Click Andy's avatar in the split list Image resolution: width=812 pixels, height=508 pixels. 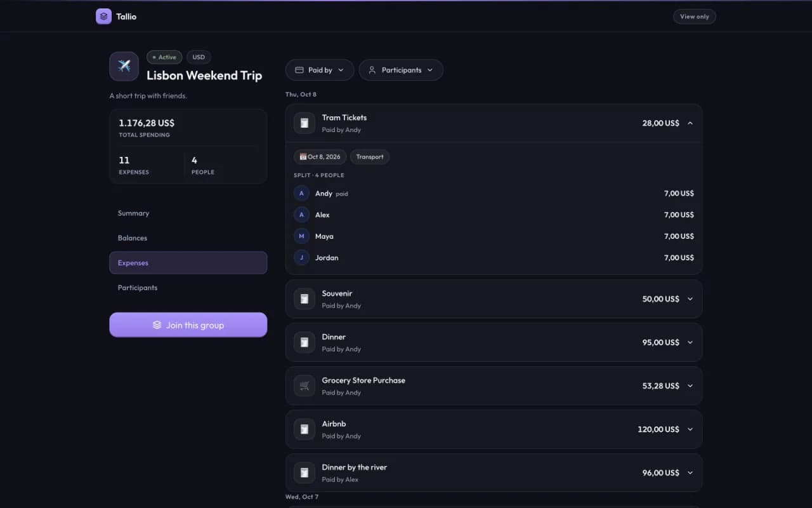click(x=301, y=193)
